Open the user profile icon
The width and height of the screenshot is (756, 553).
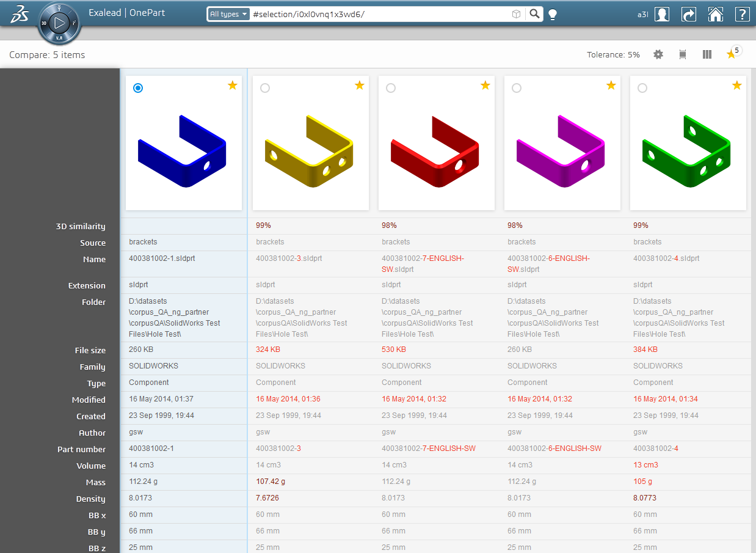[x=661, y=14]
